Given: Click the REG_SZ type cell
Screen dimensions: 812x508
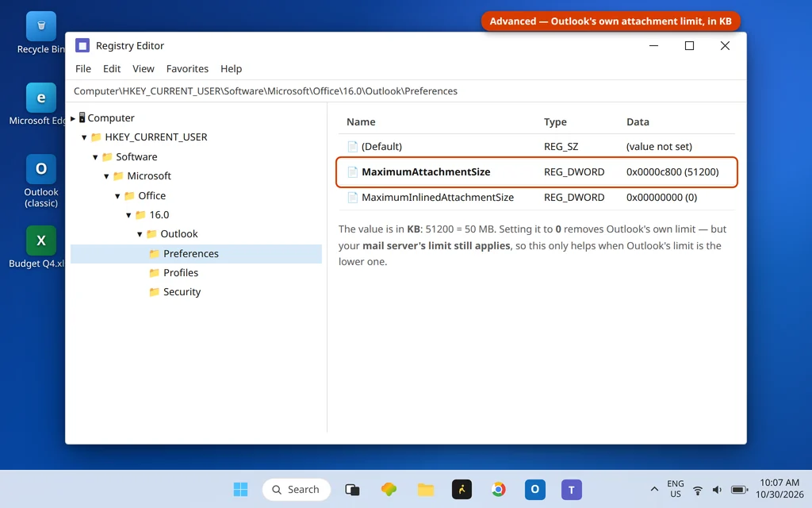Looking at the screenshot, I should (561, 147).
